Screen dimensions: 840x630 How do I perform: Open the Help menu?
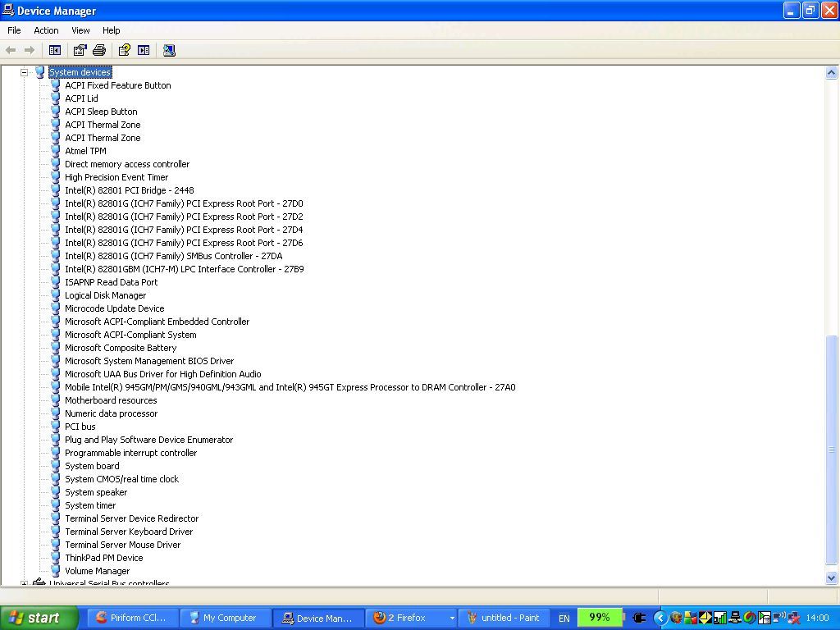coord(112,30)
